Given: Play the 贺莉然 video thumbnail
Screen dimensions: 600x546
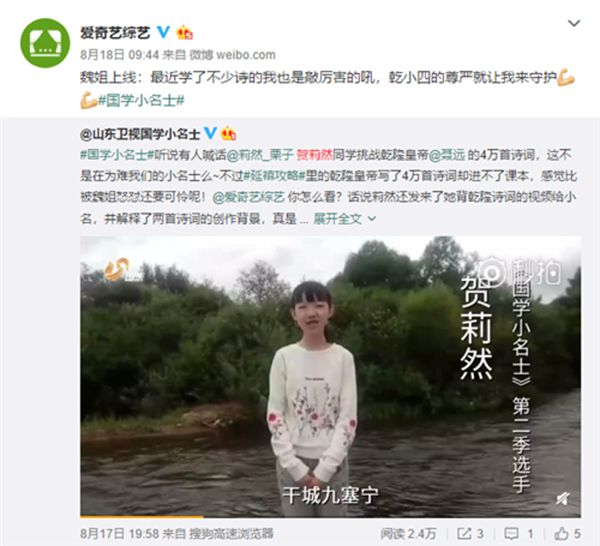Looking at the screenshot, I should point(330,376).
